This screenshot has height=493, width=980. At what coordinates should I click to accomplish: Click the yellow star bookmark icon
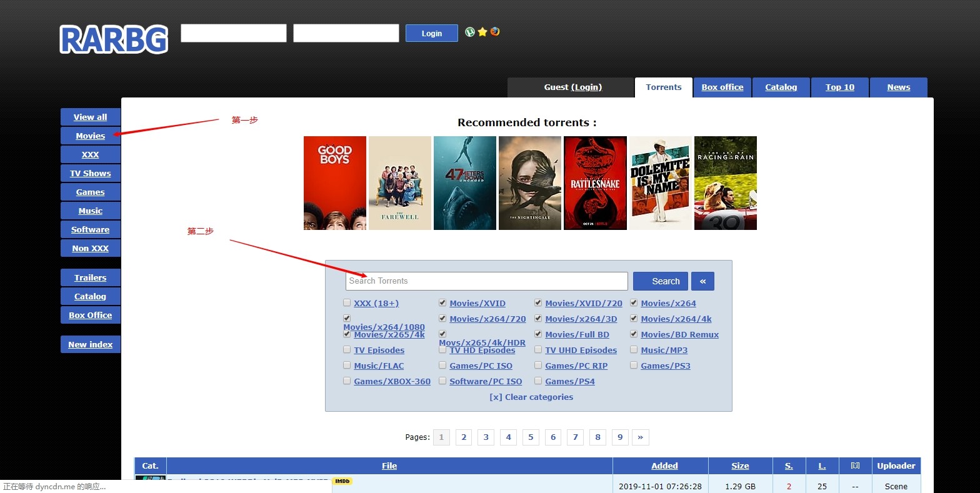[x=482, y=32]
